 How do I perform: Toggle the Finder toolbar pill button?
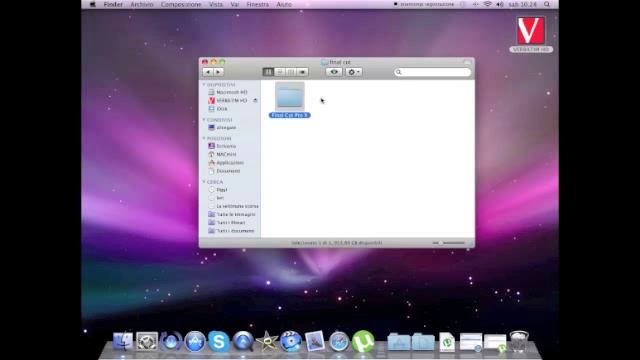(467, 62)
